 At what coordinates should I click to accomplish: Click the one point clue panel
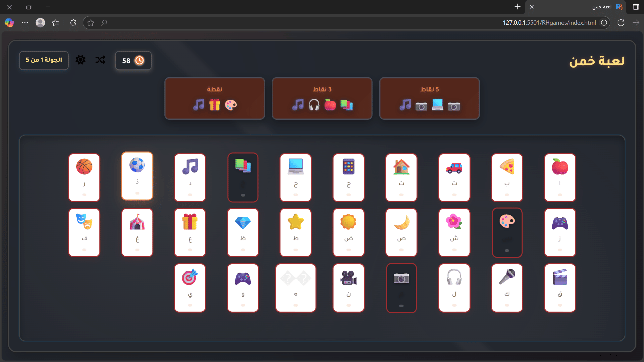coord(215,99)
